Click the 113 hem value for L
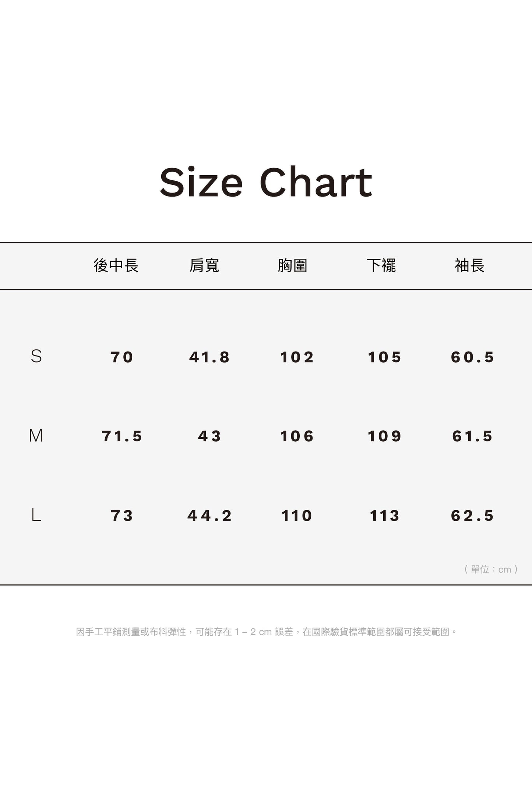The height and width of the screenshot is (798, 532). [384, 516]
